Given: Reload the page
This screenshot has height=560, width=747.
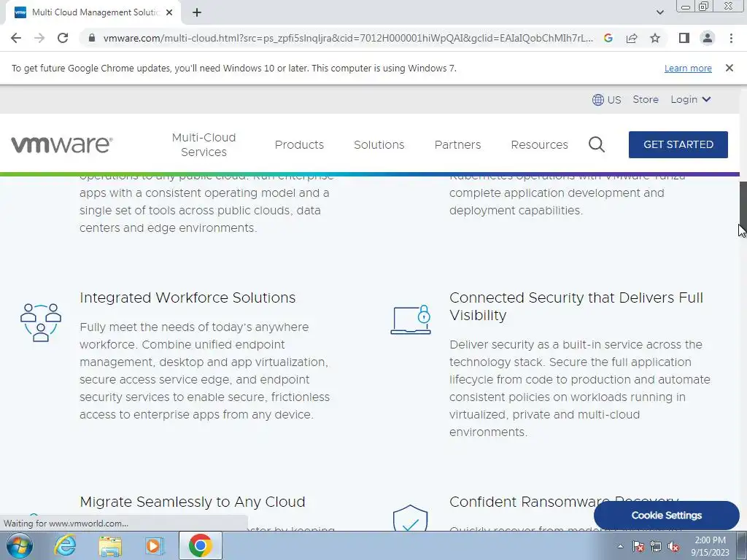Looking at the screenshot, I should coord(63,38).
